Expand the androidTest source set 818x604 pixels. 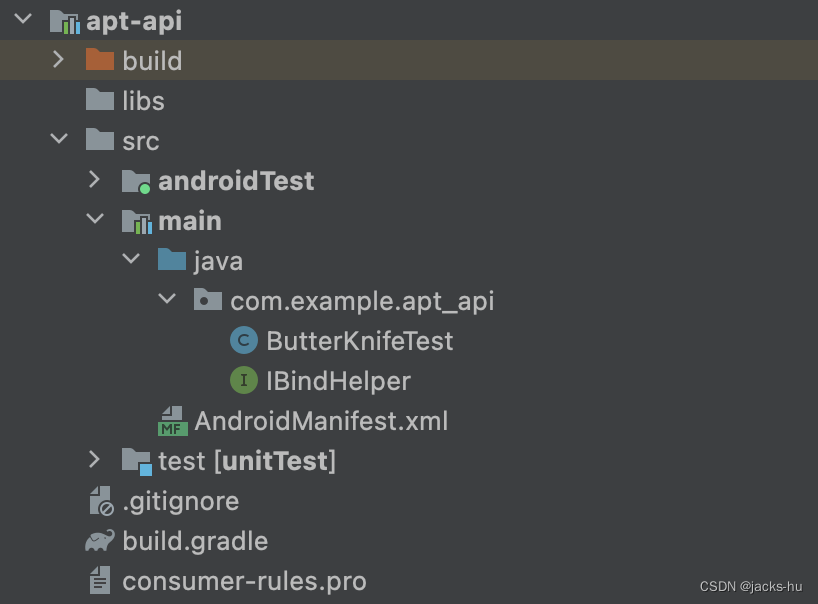94,180
